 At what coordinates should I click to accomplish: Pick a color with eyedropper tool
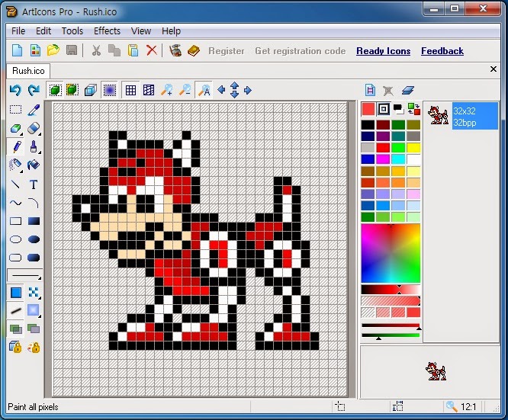(34, 110)
